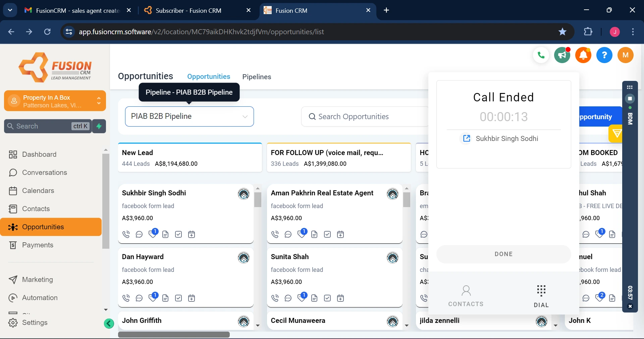Switch location via Property In A Box selector
Viewport: 644px width, 339px height.
pyautogui.click(x=55, y=101)
